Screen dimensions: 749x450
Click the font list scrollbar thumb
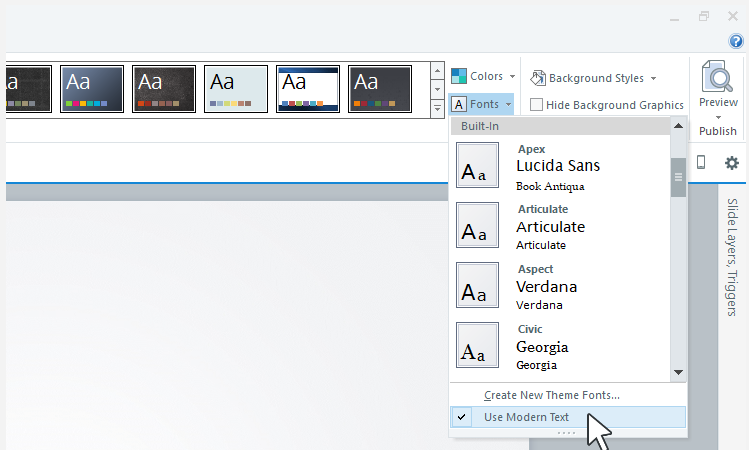click(678, 177)
